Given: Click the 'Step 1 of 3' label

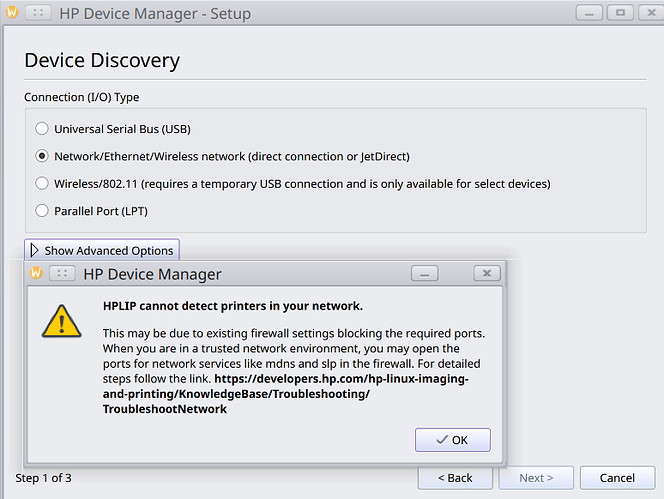Looking at the screenshot, I should [44, 478].
